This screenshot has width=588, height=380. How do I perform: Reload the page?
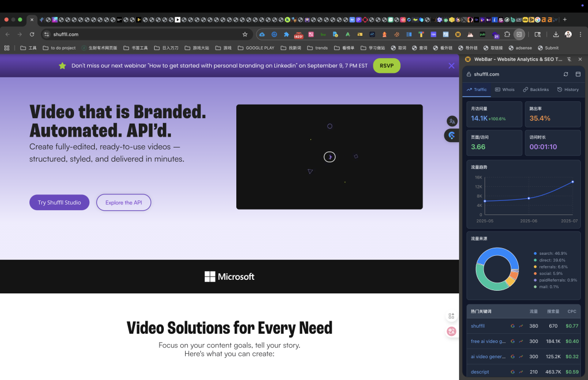(x=32, y=34)
